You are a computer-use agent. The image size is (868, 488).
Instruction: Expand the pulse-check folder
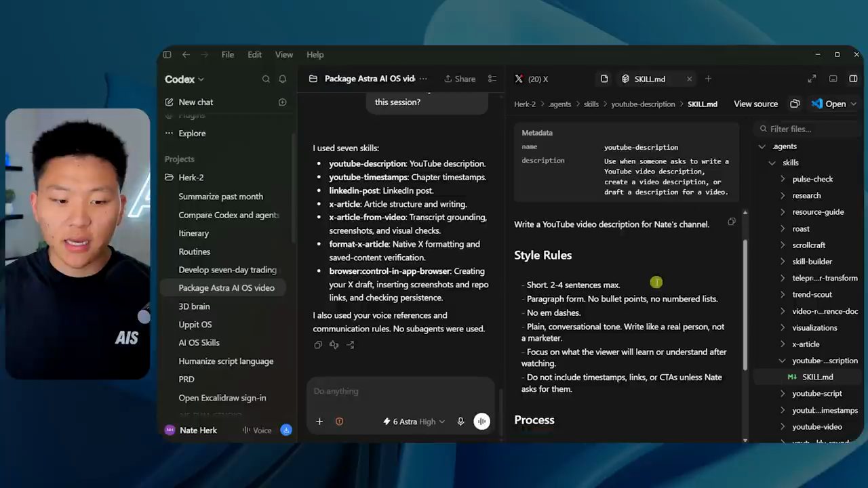(783, 179)
